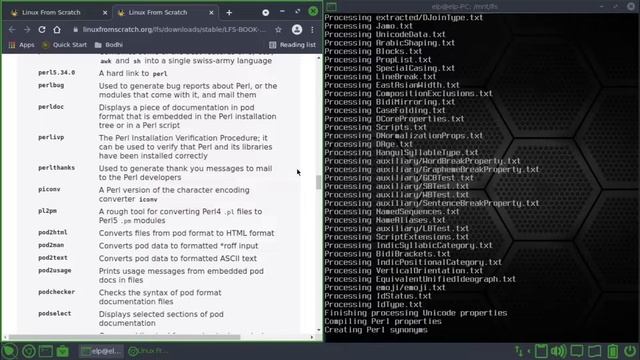
Task: Click the dropdown circle icon in browser title bar
Action: point(266,13)
